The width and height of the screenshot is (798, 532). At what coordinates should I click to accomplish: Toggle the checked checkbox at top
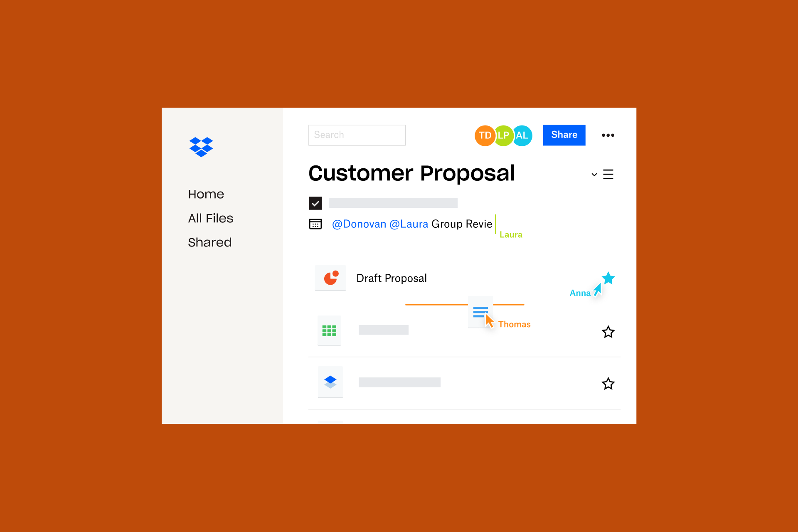coord(315,202)
